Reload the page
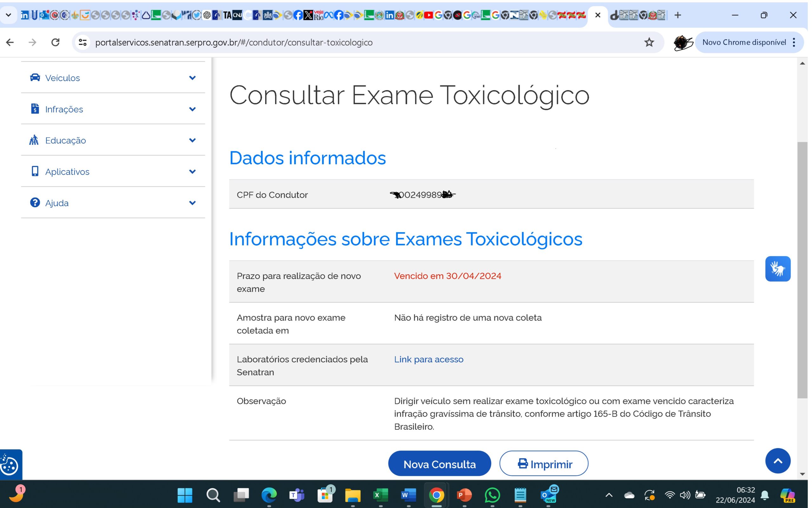 point(56,42)
